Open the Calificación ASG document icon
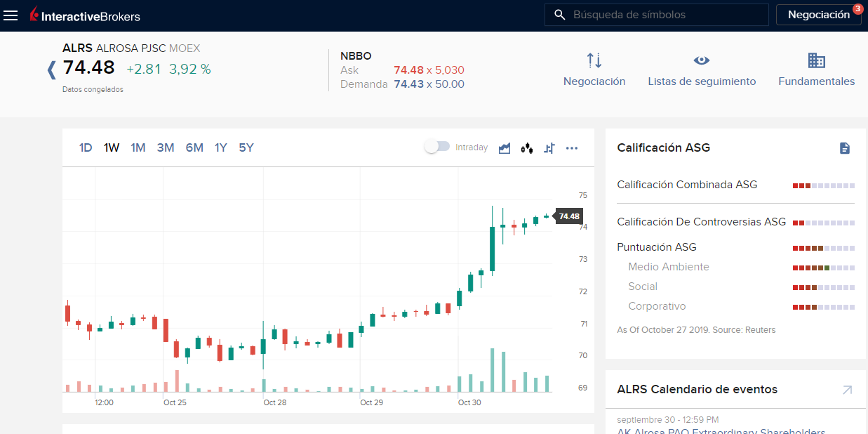 845,148
